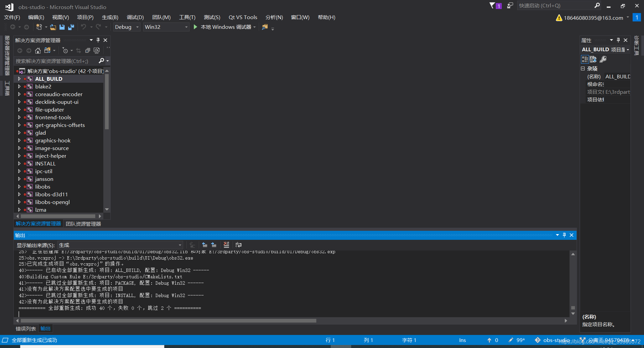Open the pending changes filter clock icon
644x348 pixels.
[x=65, y=51]
